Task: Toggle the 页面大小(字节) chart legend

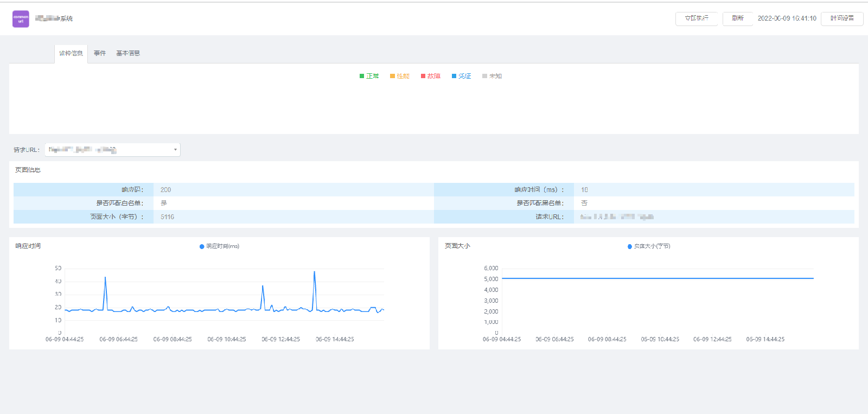Action: click(649, 246)
